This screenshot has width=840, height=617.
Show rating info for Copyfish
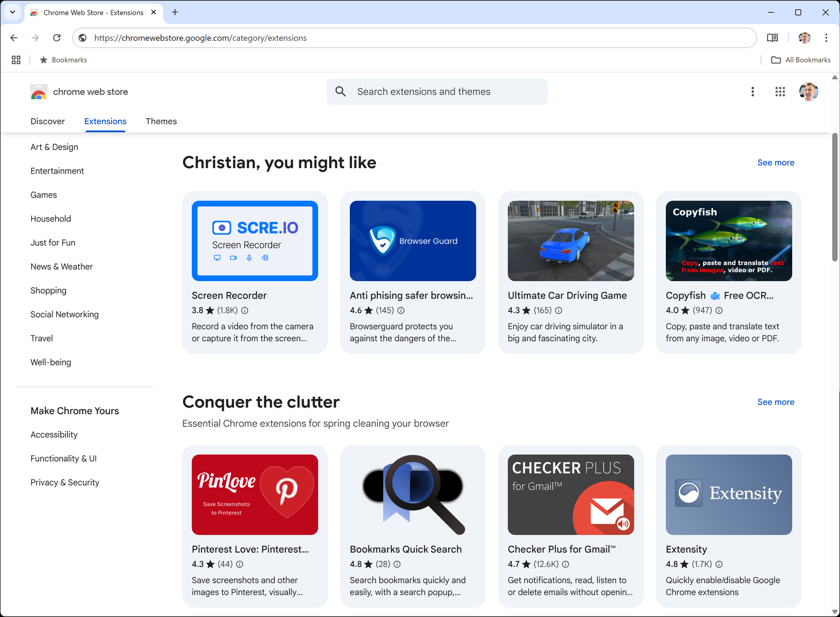tap(718, 310)
